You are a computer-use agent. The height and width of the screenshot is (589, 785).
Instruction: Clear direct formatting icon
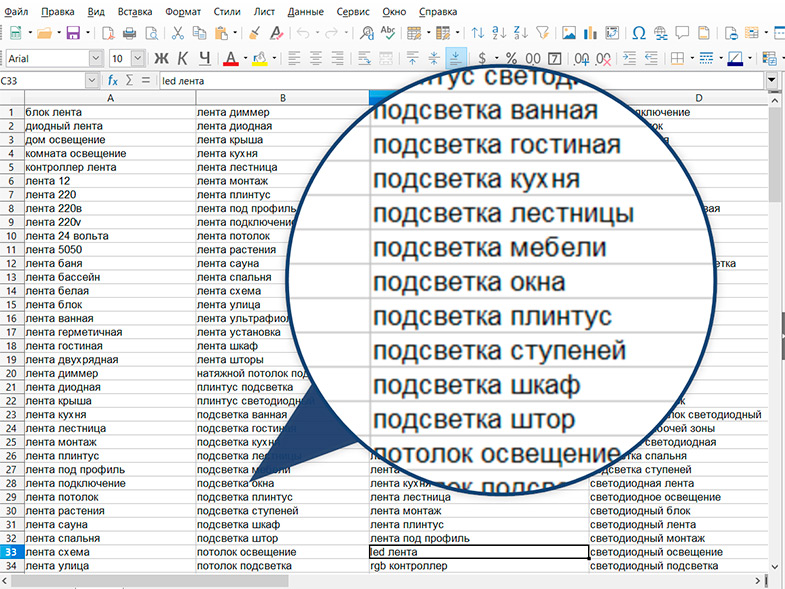click(276, 34)
